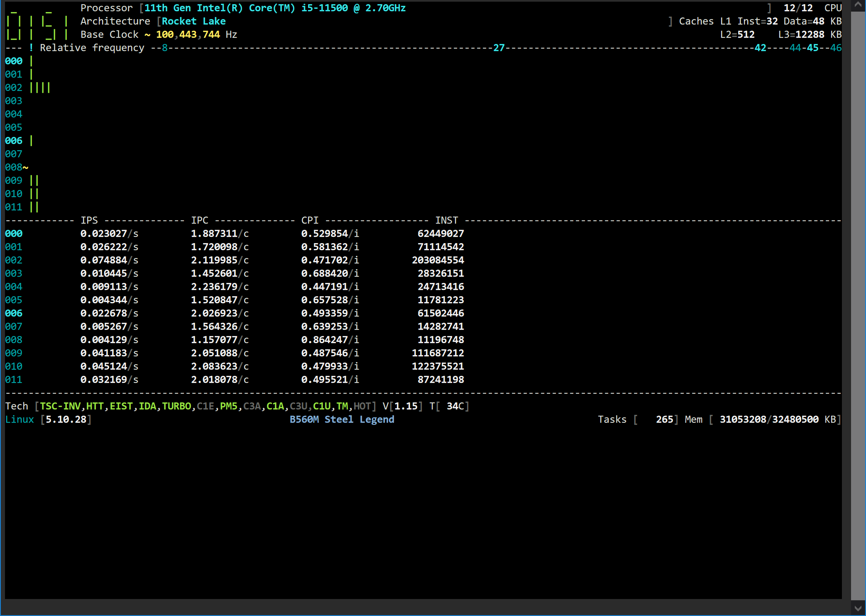Click frequency ratio marker 27
The width and height of the screenshot is (866, 616).
[x=499, y=48]
